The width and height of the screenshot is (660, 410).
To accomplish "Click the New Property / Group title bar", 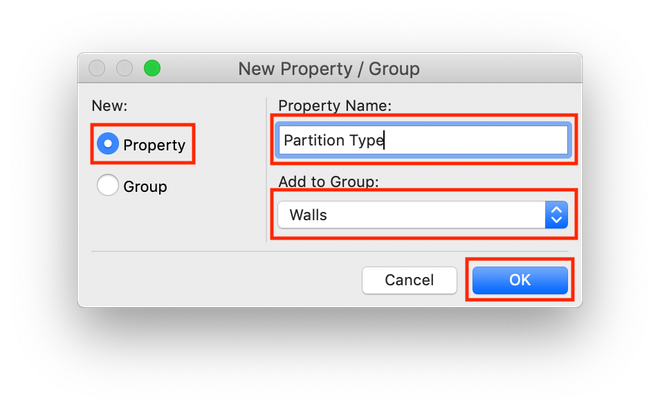I will click(329, 69).
